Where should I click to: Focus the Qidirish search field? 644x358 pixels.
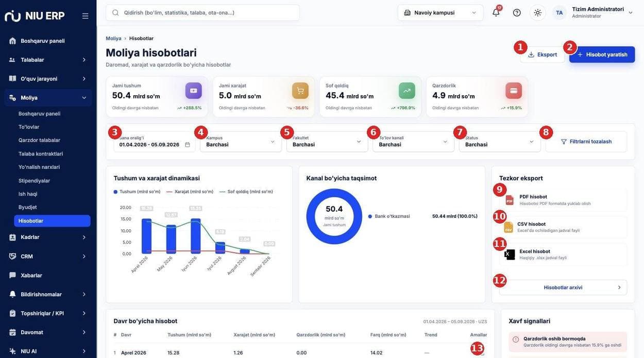pyautogui.click(x=202, y=12)
